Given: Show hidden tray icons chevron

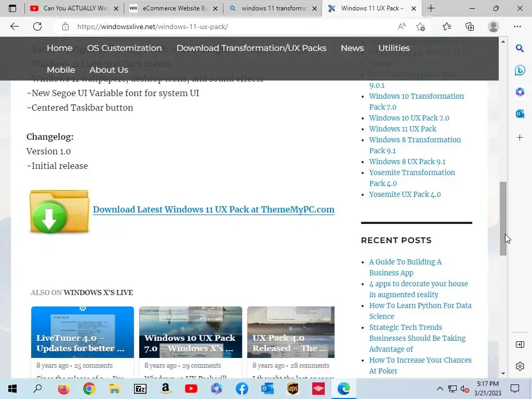Looking at the screenshot, I should (x=440, y=389).
